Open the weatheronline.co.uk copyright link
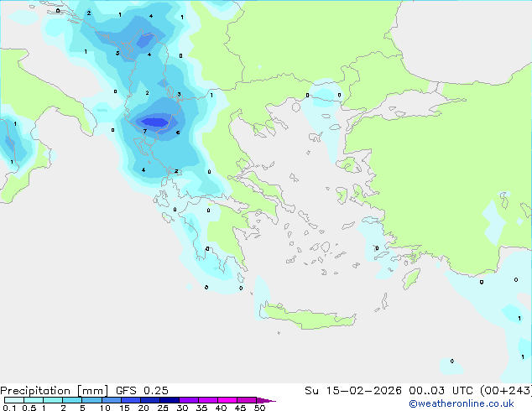 click(462, 403)
